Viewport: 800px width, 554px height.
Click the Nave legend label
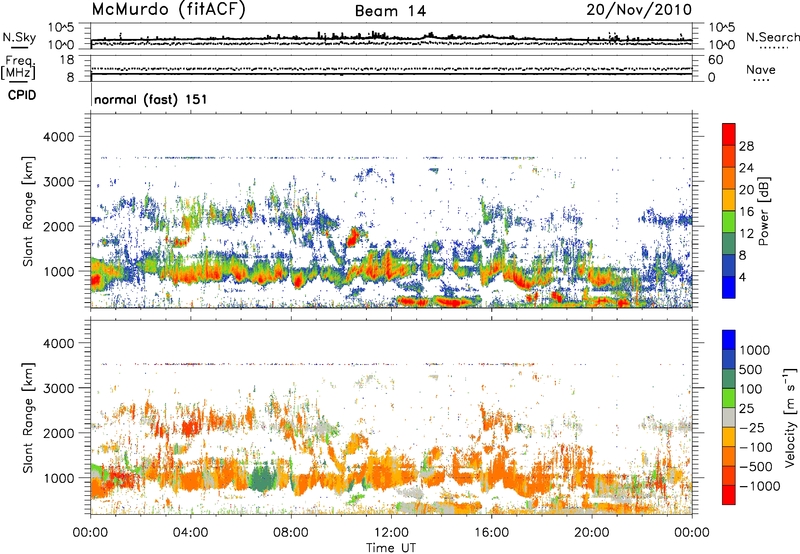tap(761, 69)
